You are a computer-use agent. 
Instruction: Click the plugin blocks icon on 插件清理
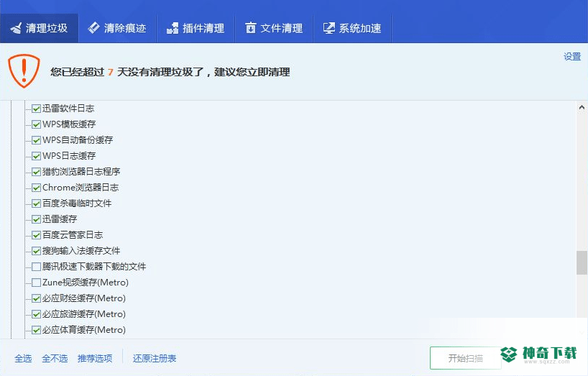173,28
